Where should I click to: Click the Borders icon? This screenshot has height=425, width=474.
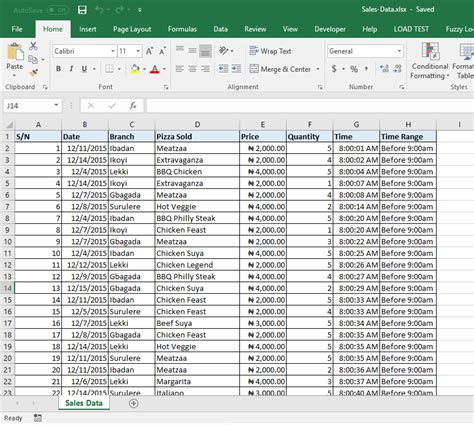[x=109, y=69]
